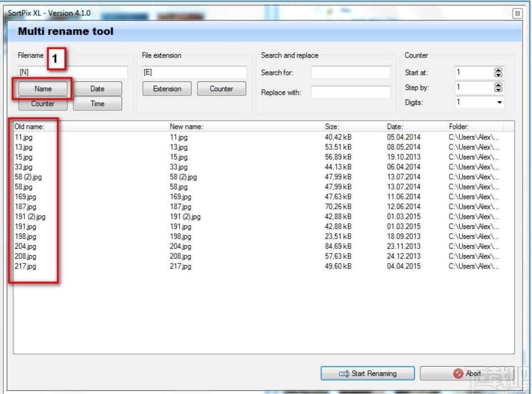The height and width of the screenshot is (394, 532).
Task: Start renaming the files
Action: click(x=368, y=373)
